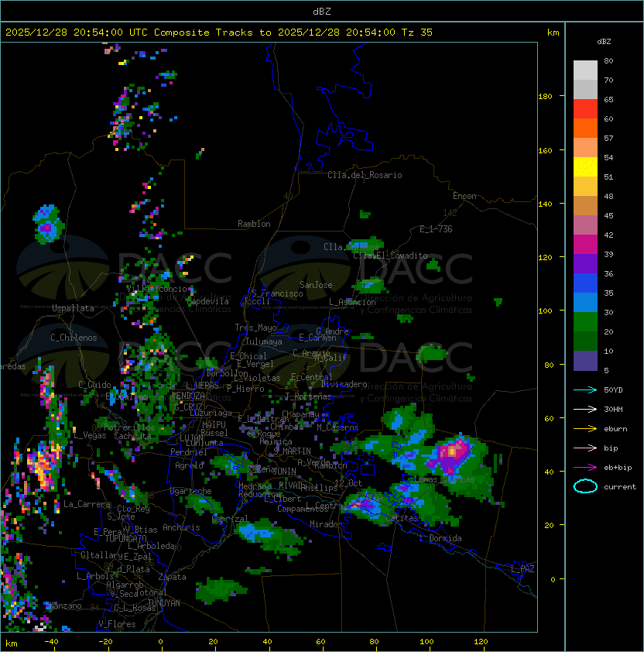Click the La_Carrera label on map
Image resolution: width=644 pixels, height=652 pixels.
(x=87, y=504)
